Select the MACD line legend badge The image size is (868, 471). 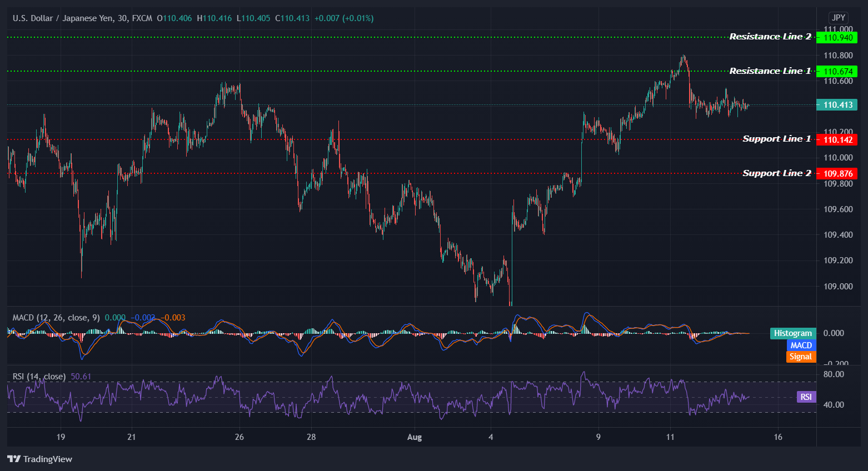801,345
